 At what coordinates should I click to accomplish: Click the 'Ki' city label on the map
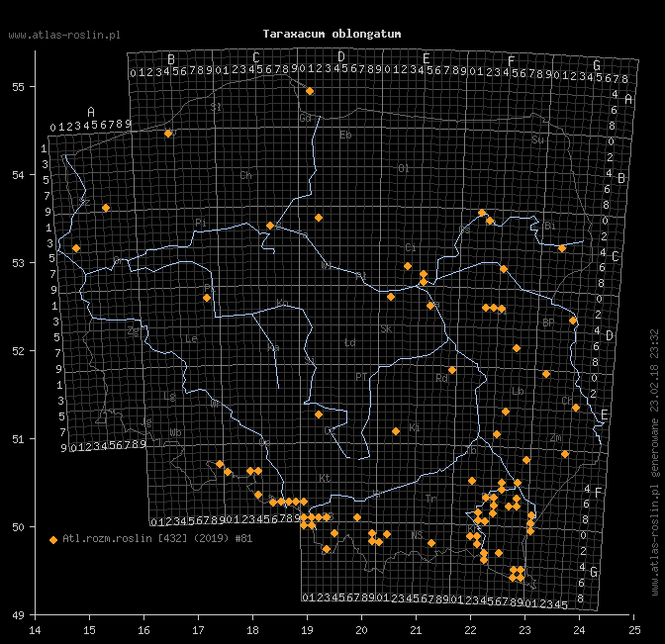point(415,427)
